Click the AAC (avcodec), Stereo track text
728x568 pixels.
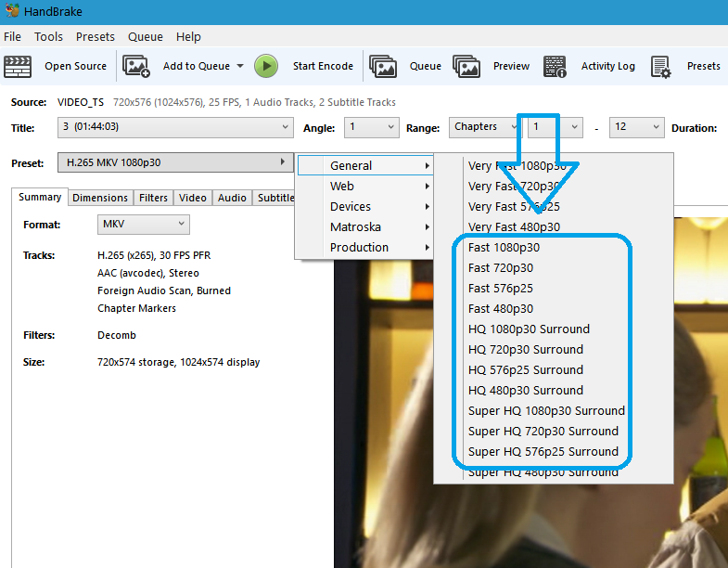pos(148,273)
